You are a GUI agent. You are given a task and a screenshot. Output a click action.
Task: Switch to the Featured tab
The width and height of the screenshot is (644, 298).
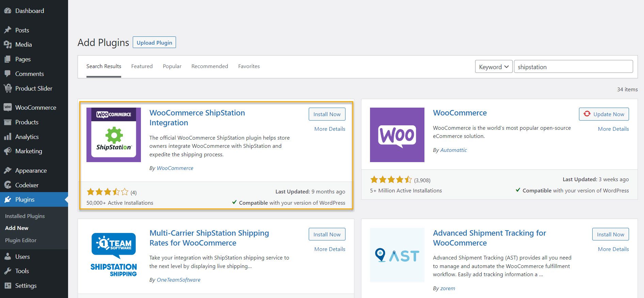coord(142,66)
